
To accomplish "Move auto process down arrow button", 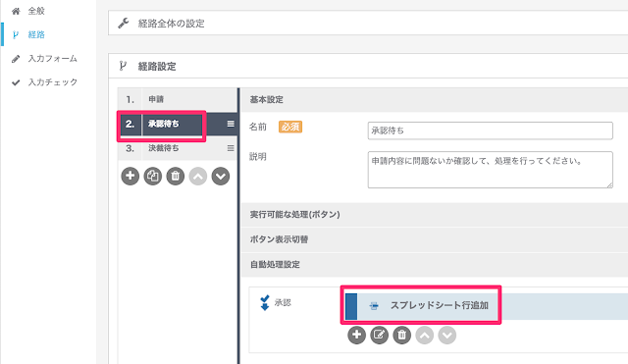I will pos(447,335).
